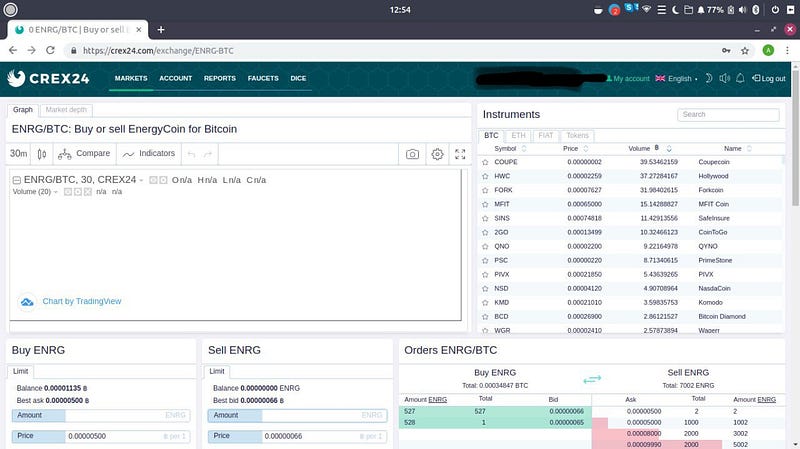Viewport: 800px width, 449px height.
Task: Select the Graph tab
Action: click(23, 110)
